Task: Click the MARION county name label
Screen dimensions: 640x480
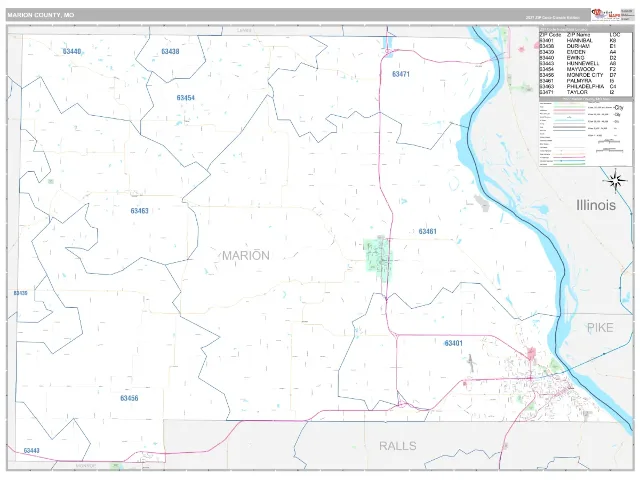Action: (246, 256)
